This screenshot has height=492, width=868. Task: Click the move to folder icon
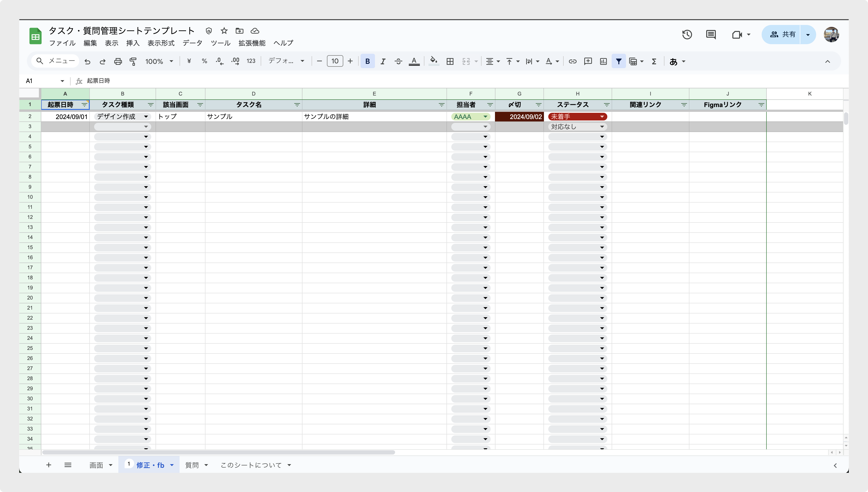pyautogui.click(x=240, y=31)
